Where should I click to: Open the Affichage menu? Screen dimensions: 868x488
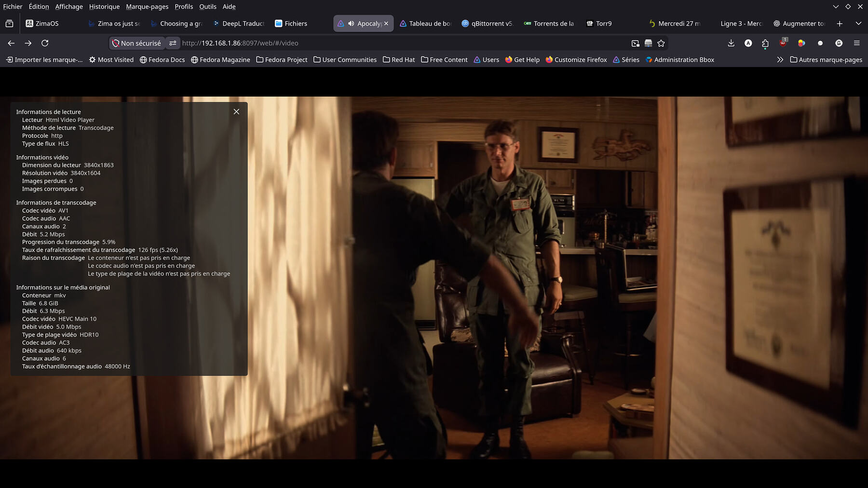tap(69, 7)
